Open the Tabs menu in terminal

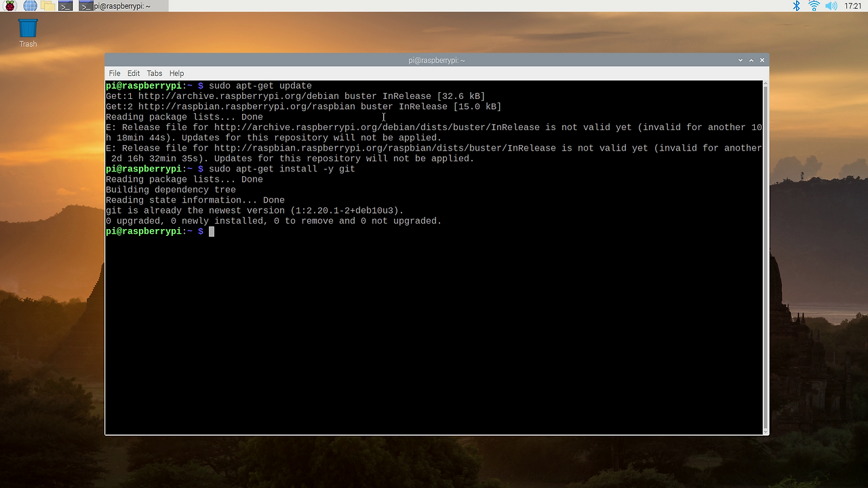coord(155,73)
